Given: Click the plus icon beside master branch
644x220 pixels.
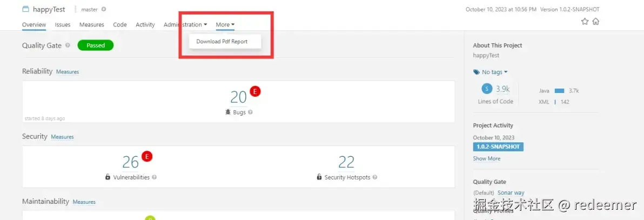Looking at the screenshot, I should pos(104,9).
